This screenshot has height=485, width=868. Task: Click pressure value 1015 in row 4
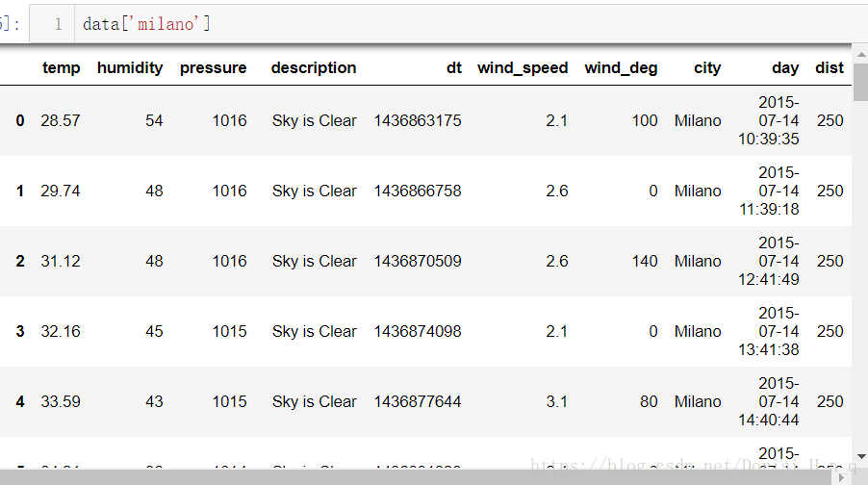(230, 402)
